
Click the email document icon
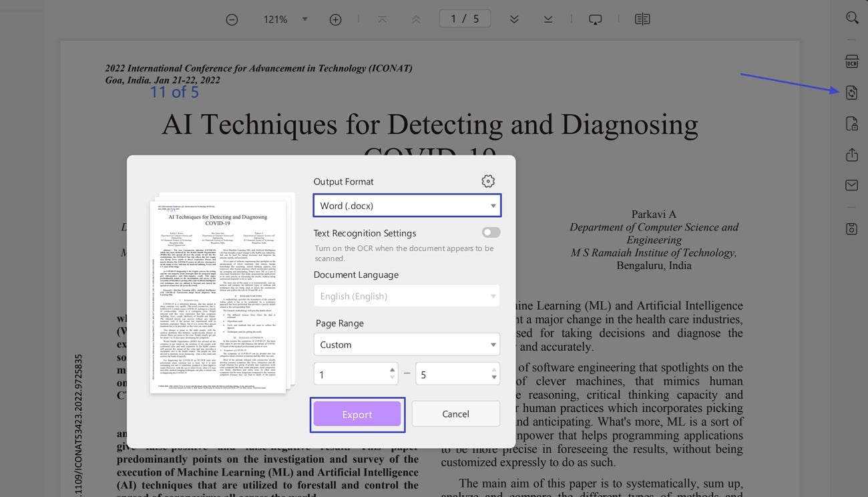tap(852, 185)
